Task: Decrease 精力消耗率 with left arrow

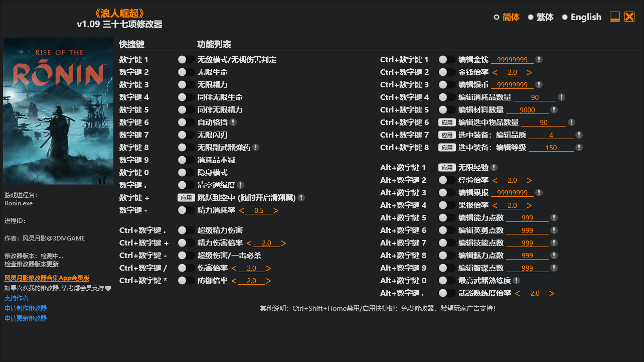Action: (x=241, y=210)
